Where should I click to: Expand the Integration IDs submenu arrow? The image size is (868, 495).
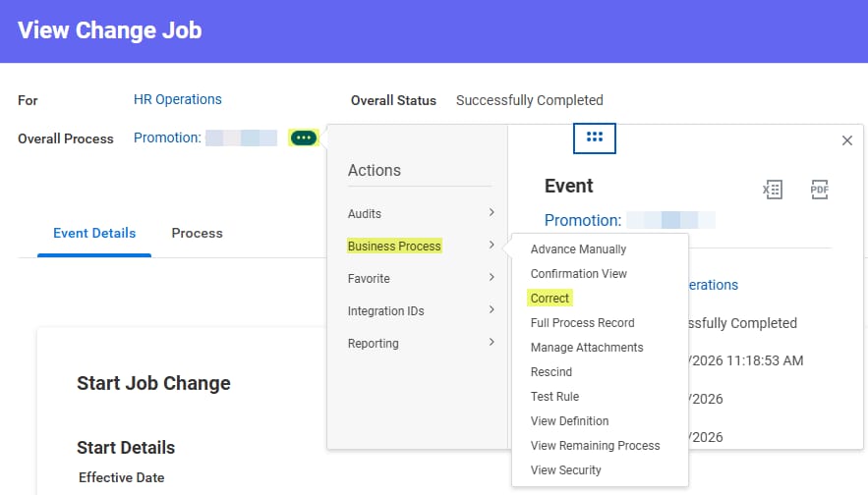pyautogui.click(x=491, y=310)
